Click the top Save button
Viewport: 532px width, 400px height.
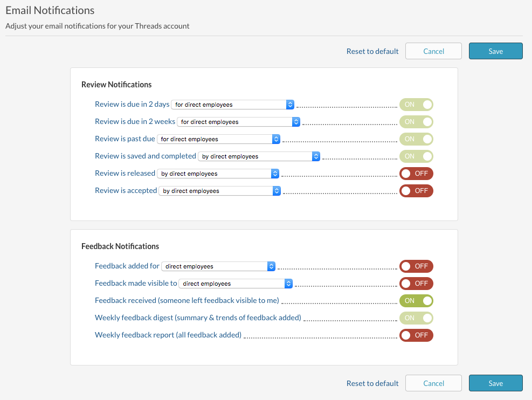(x=496, y=51)
